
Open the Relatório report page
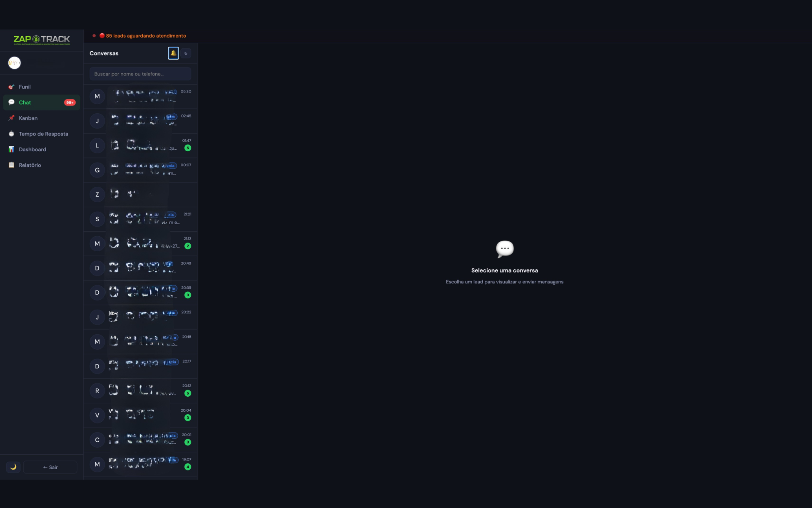(30, 165)
